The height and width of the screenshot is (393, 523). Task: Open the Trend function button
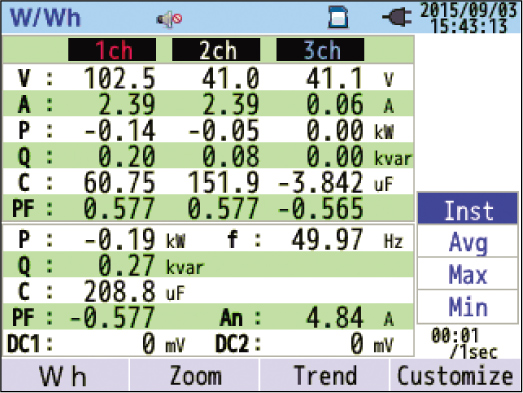coord(325,375)
